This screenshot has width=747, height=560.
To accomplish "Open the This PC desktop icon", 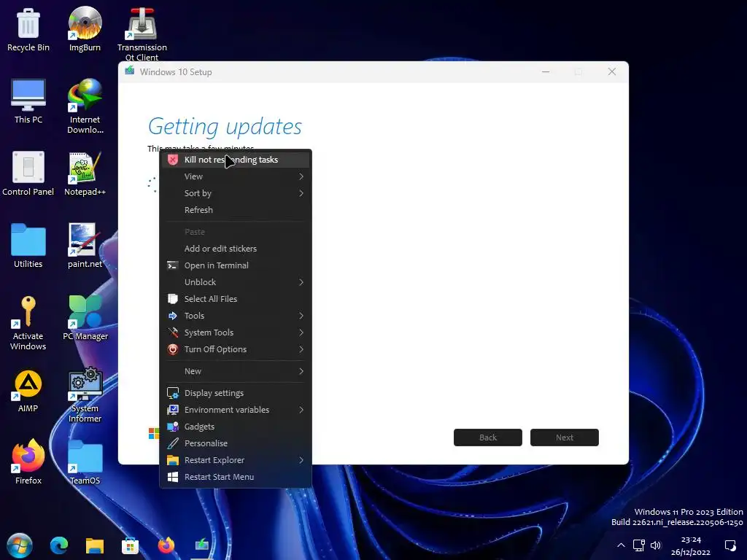I will click(x=28, y=101).
